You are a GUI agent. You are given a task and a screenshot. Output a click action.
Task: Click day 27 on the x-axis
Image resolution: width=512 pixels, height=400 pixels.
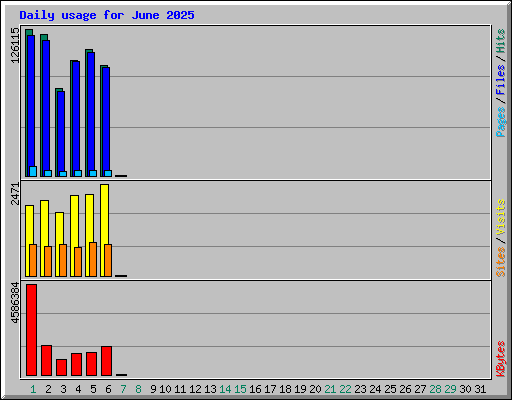click(x=420, y=389)
